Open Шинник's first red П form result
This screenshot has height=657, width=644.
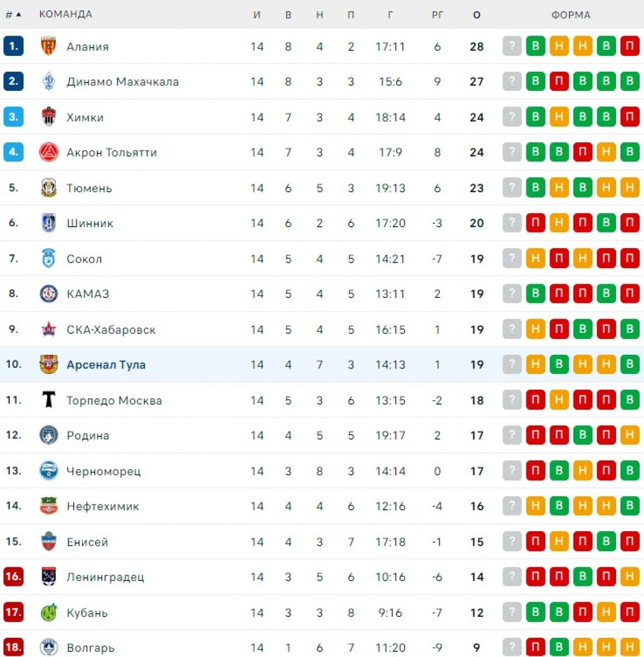(536, 223)
